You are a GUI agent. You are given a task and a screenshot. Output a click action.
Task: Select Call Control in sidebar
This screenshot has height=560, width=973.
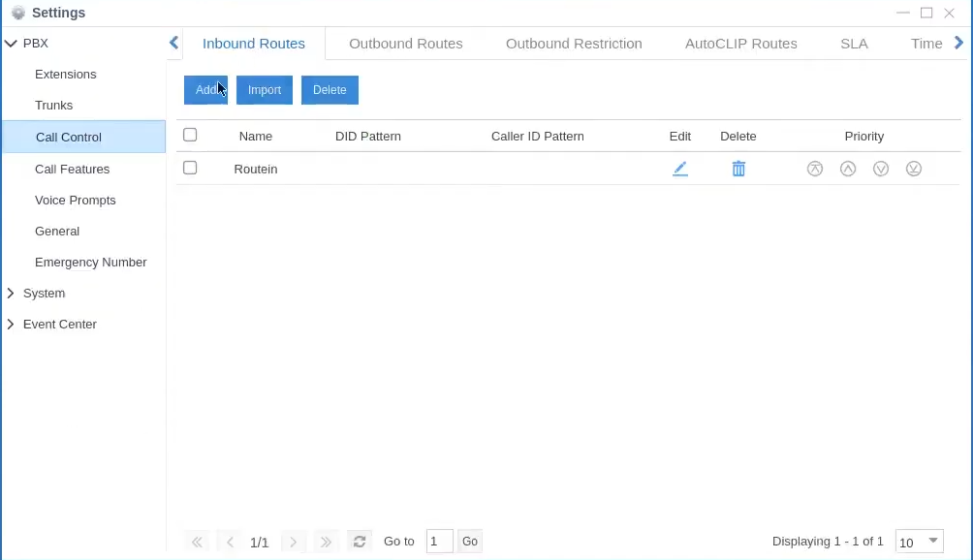[x=83, y=137]
